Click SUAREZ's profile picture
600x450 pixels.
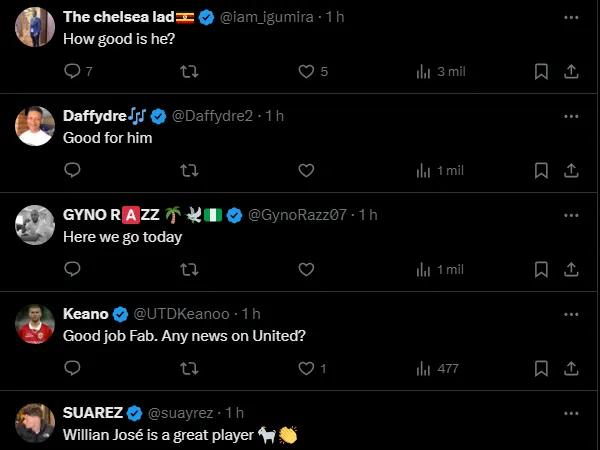coord(35,423)
